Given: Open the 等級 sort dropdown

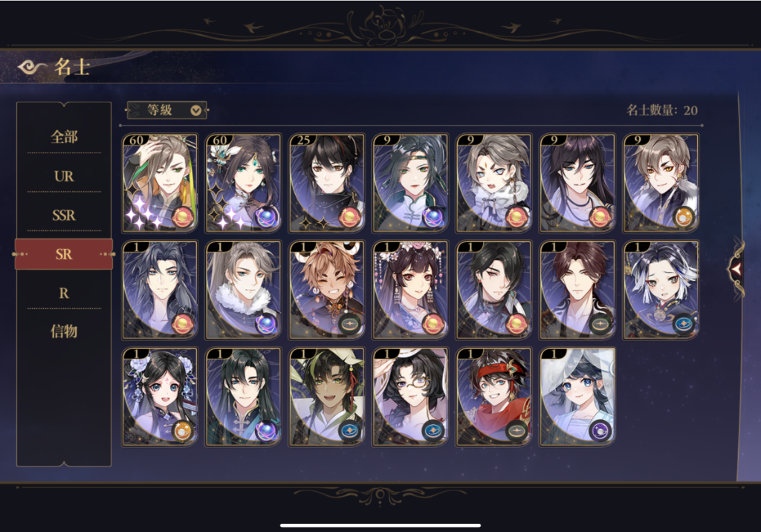Looking at the screenshot, I should pos(167,110).
